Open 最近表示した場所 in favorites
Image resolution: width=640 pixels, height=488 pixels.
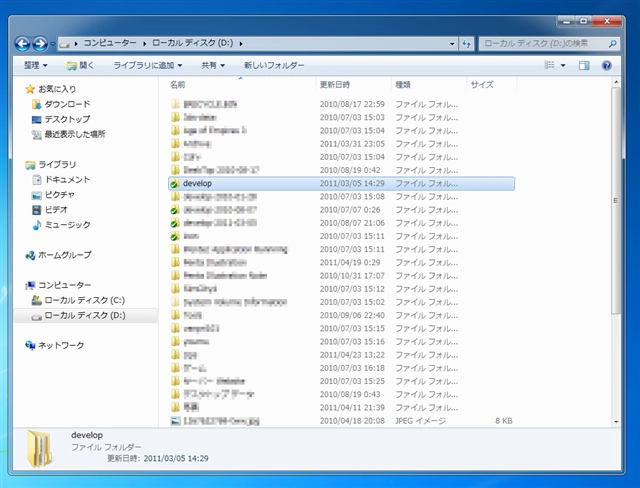(x=75, y=134)
